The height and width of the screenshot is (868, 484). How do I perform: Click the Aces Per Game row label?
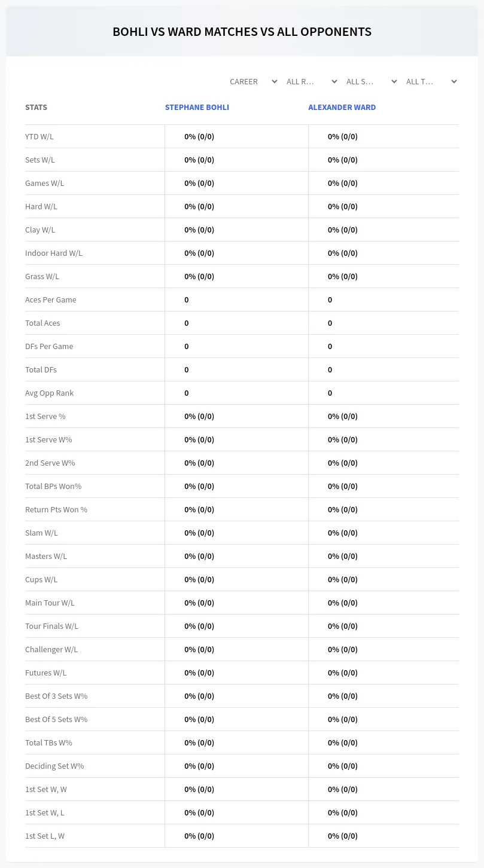point(51,299)
